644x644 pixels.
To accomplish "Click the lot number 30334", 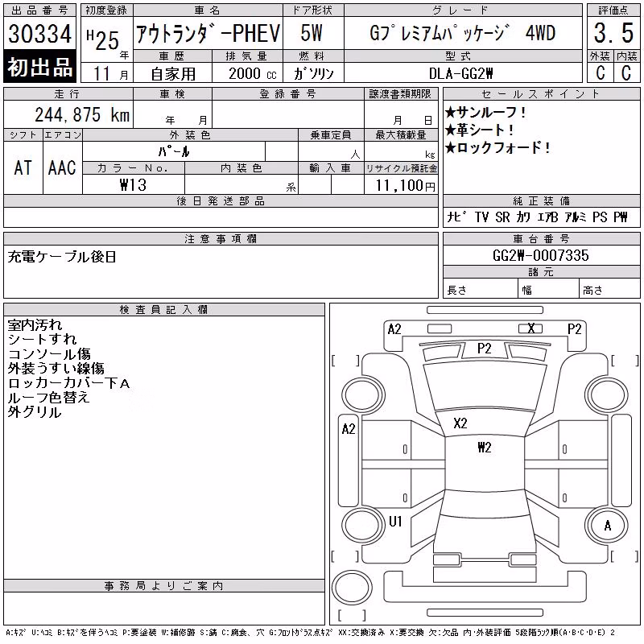I will click(x=39, y=34).
